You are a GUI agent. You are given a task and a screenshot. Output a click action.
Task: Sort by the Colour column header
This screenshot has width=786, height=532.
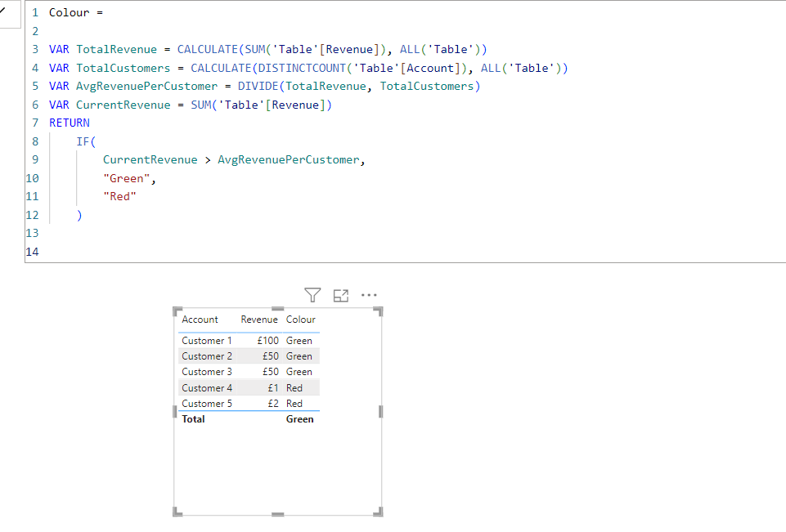(x=301, y=320)
